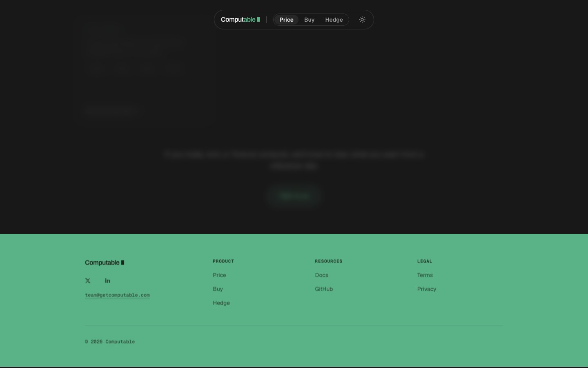The image size is (588, 368).
Task: Toggle light mode with sun icon
Action: (362, 20)
